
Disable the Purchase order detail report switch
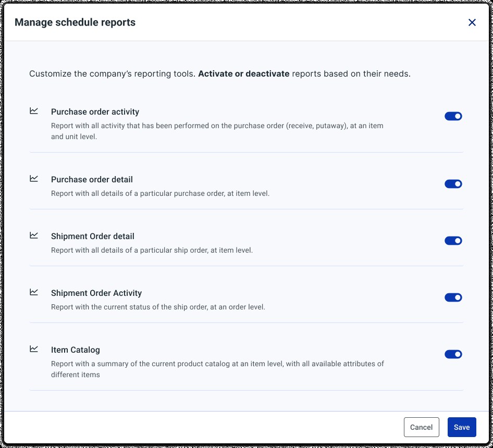[453, 184]
